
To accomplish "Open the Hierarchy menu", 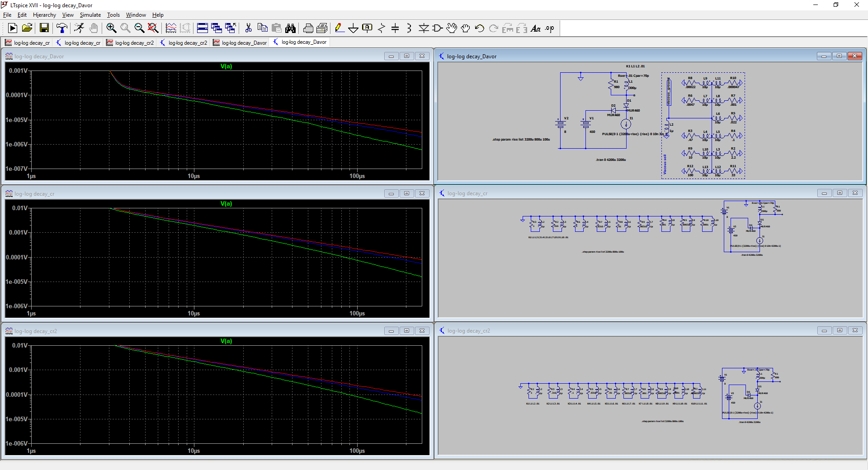I will click(44, 15).
